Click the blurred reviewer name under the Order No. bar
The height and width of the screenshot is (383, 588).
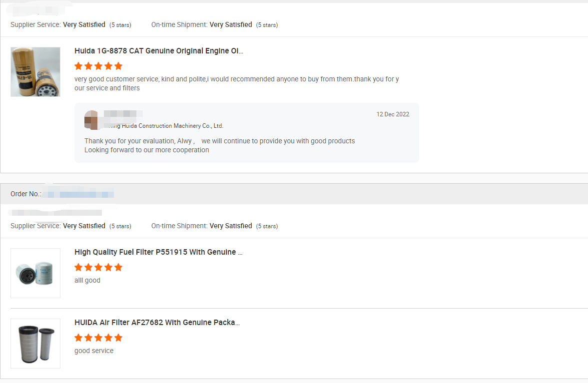(56, 213)
